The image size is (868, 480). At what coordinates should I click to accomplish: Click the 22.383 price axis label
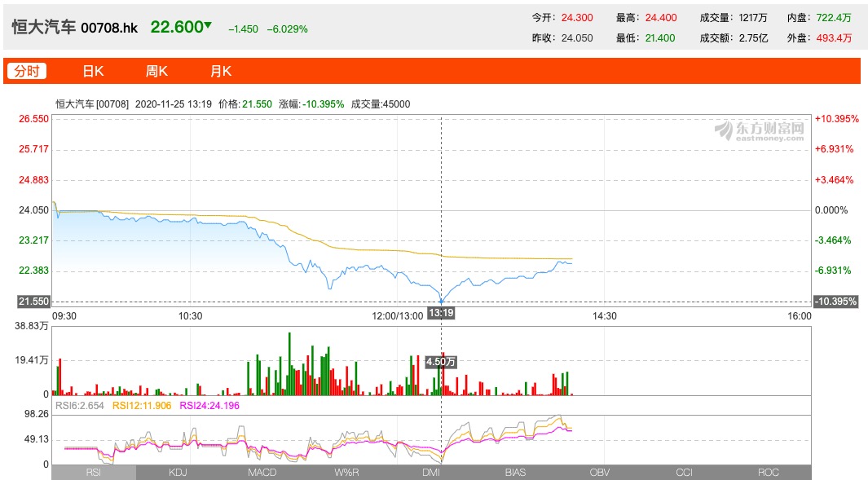point(33,271)
